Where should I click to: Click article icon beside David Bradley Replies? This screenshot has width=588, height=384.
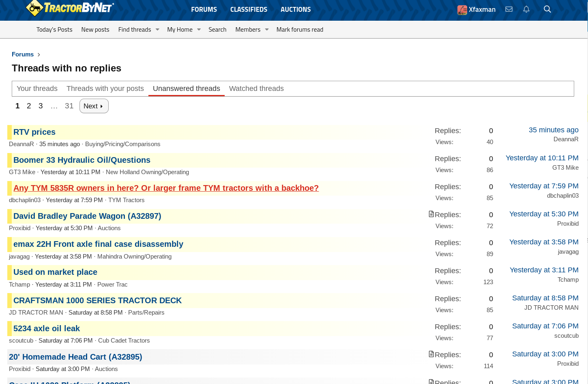click(x=431, y=214)
